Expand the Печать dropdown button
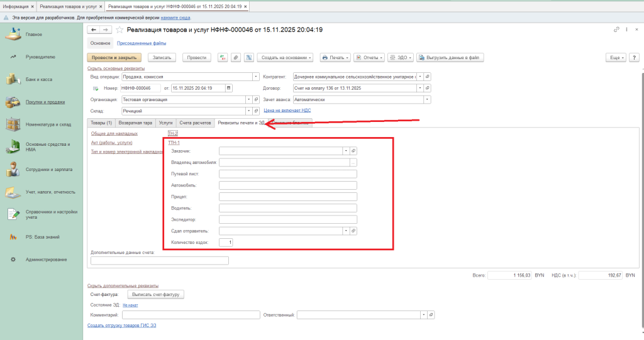The height and width of the screenshot is (340, 644). pos(335,57)
